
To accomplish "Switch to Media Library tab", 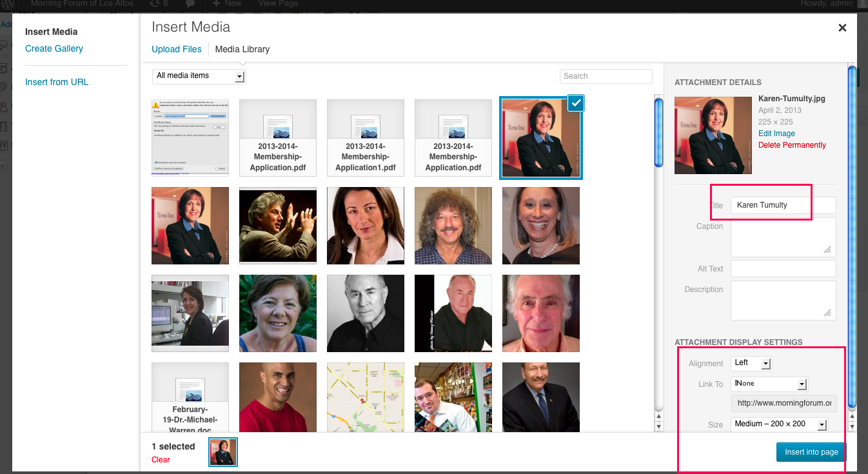I will 242,49.
